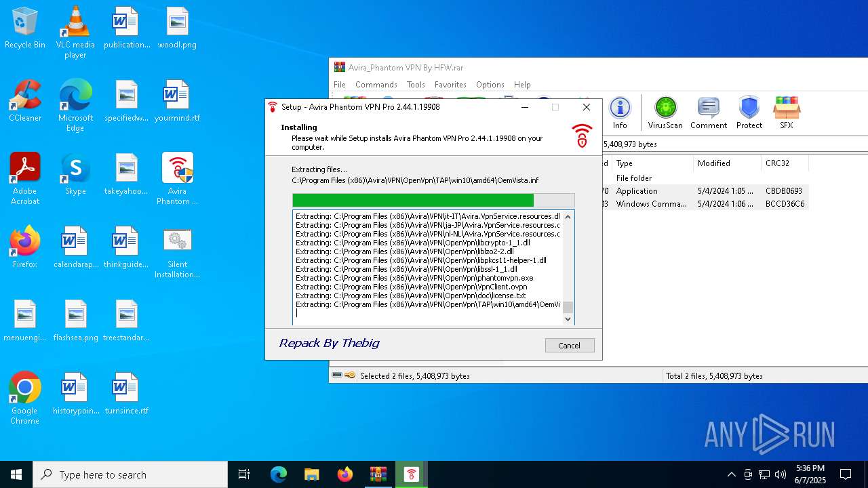868x488 pixels.
Task: Open woodl.png image file
Action: (177, 28)
